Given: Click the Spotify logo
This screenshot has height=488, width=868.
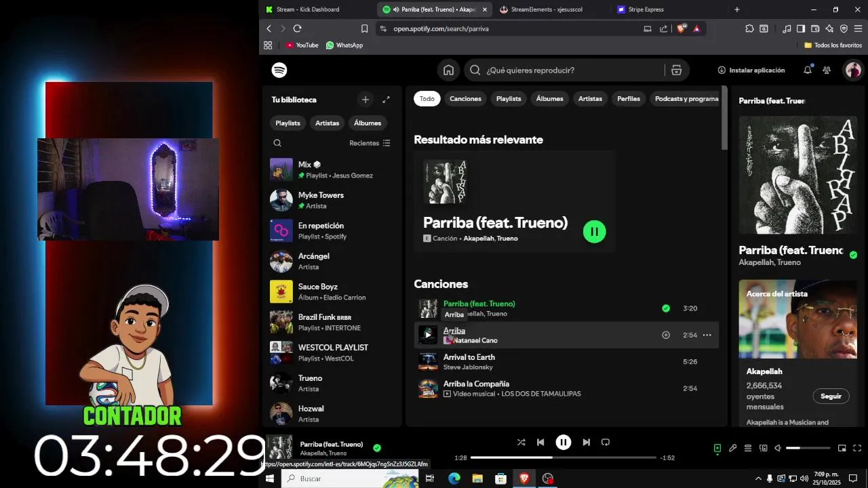Looking at the screenshot, I should (279, 70).
